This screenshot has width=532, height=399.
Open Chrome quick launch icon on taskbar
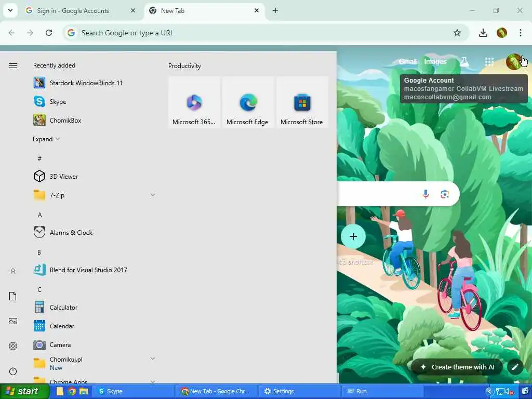click(72, 391)
